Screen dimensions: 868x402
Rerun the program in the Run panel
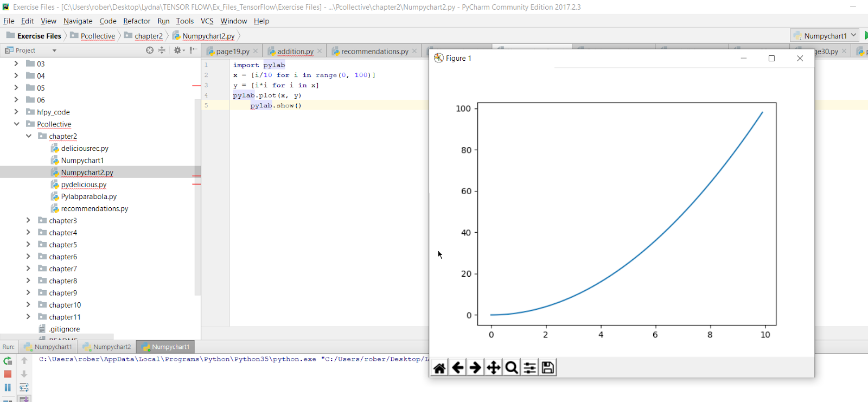click(8, 361)
